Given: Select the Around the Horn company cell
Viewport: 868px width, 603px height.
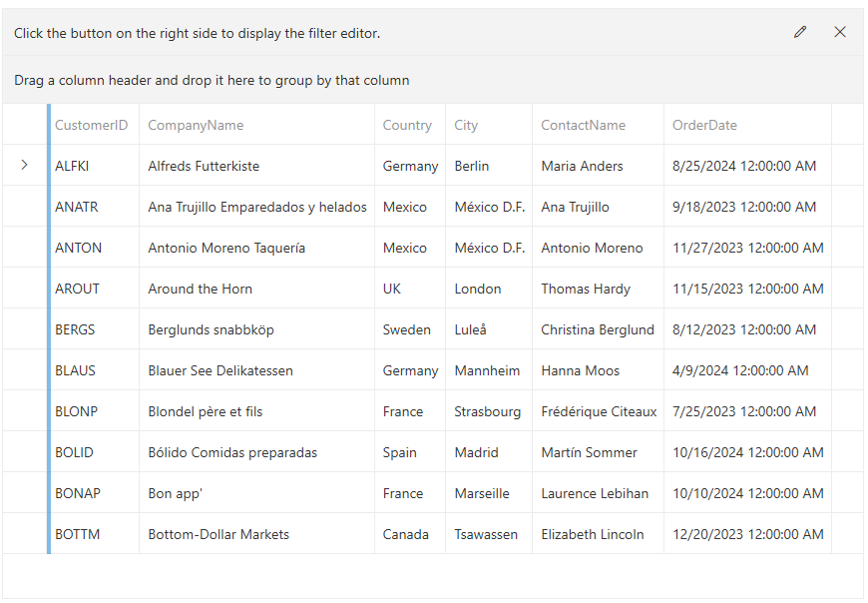Looking at the screenshot, I should tap(201, 289).
